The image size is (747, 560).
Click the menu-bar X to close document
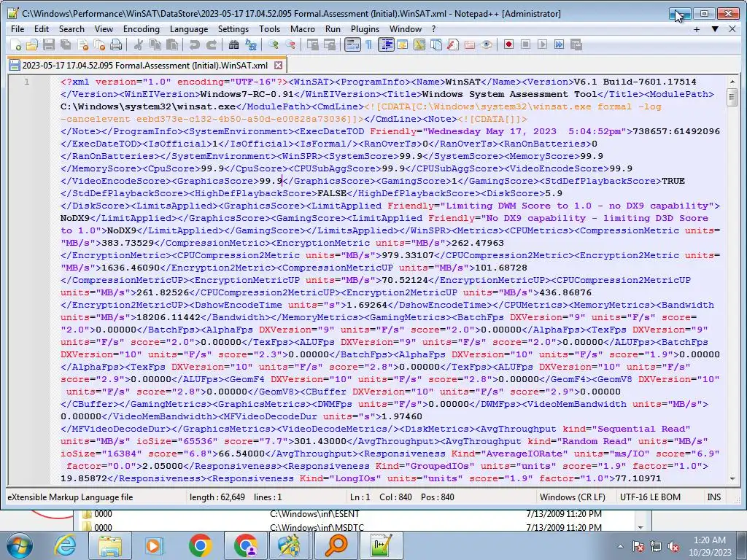tap(732, 29)
